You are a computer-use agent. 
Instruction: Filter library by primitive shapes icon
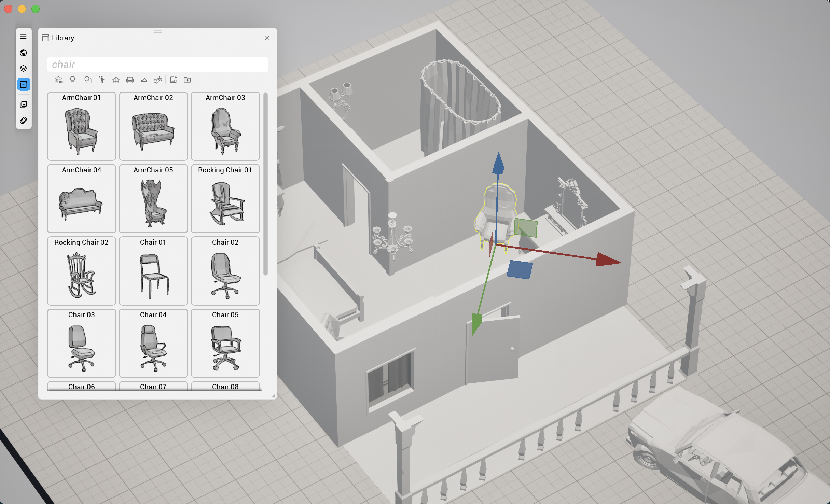pyautogui.click(x=88, y=80)
